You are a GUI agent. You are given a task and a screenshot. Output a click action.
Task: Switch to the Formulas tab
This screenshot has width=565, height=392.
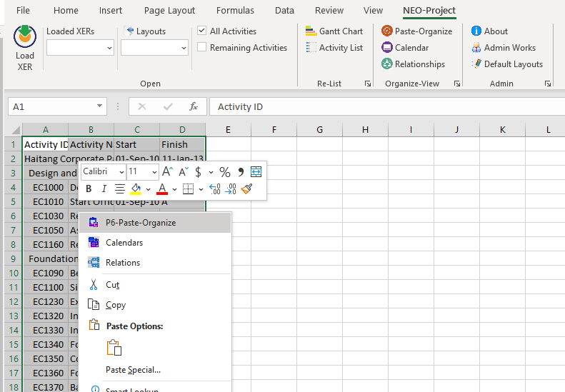click(x=235, y=11)
